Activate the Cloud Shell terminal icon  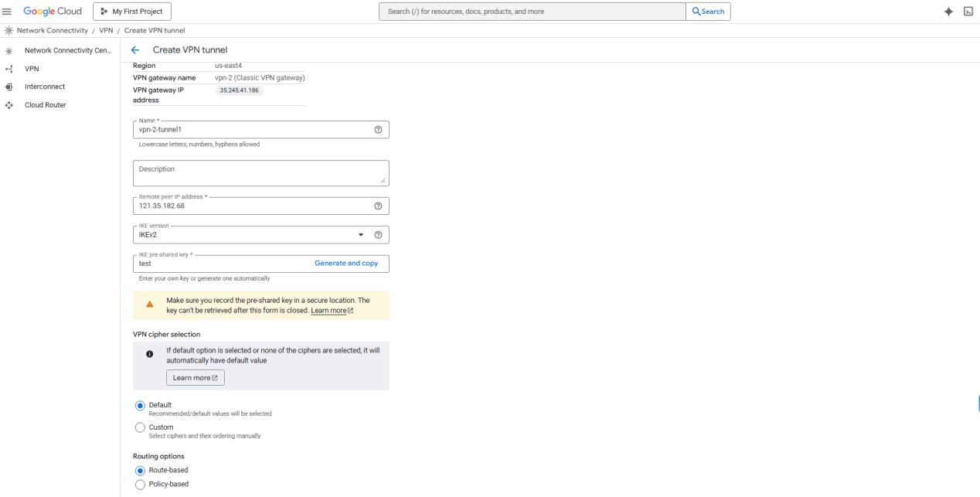coord(968,12)
